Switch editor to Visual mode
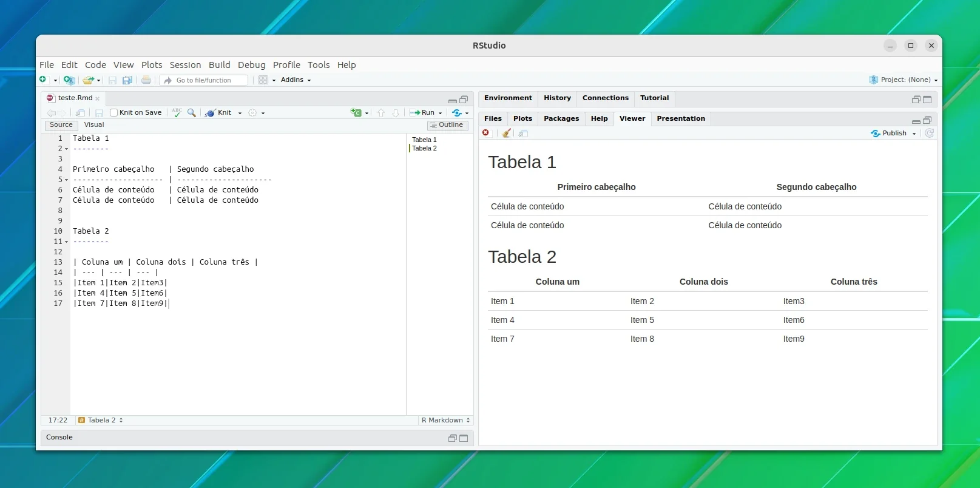This screenshot has width=980, height=488. click(94, 125)
